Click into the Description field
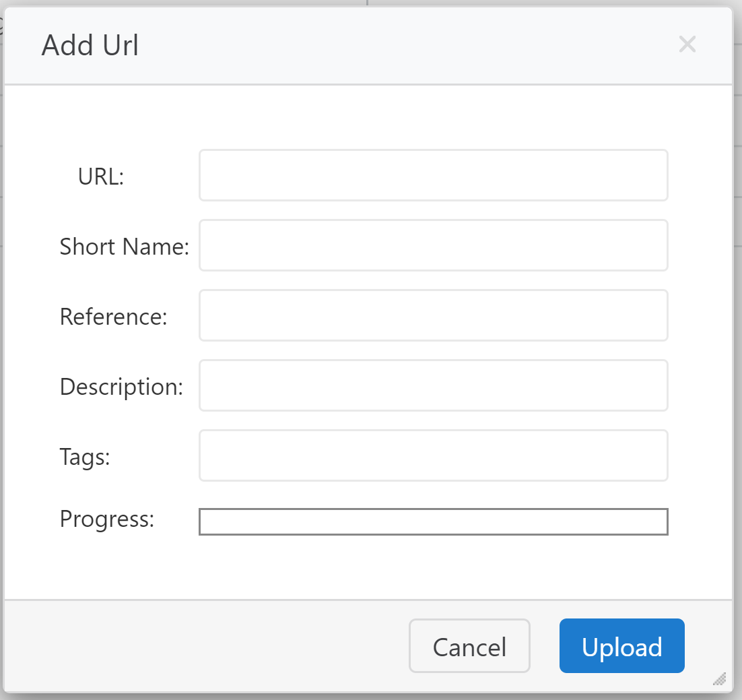Viewport: 742px width, 700px height. (434, 385)
